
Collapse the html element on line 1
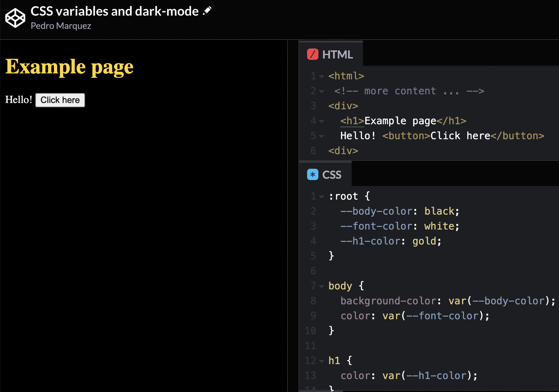[x=321, y=76]
